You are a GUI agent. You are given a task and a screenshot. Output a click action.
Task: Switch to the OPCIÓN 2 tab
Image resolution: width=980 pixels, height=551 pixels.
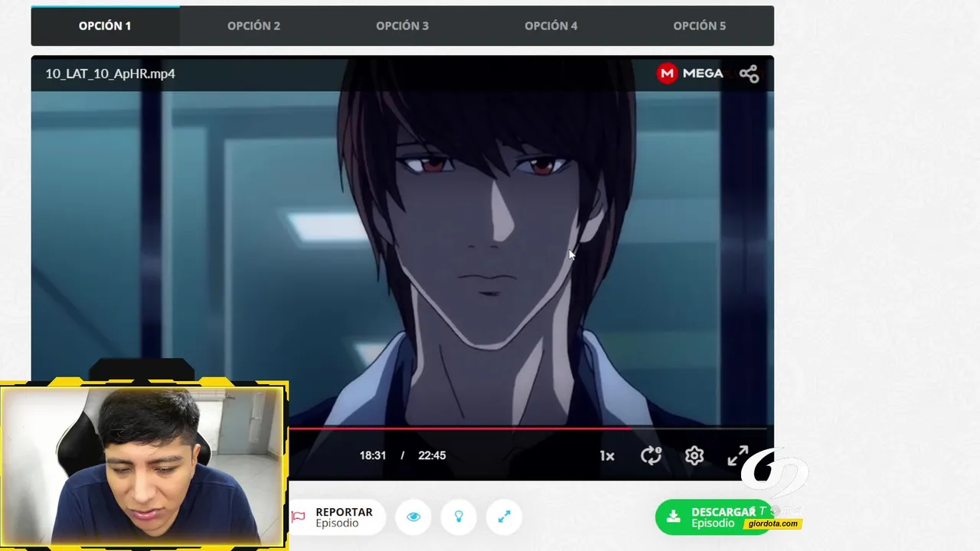253,26
